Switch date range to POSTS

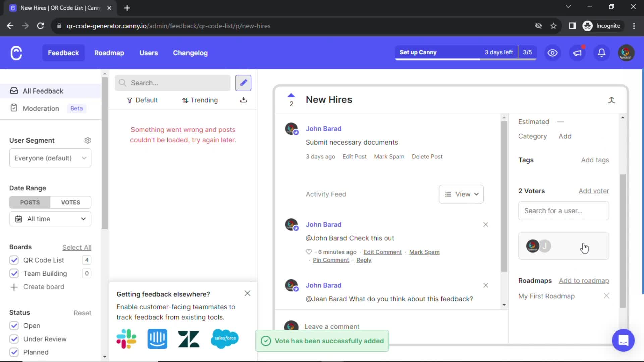(30, 202)
